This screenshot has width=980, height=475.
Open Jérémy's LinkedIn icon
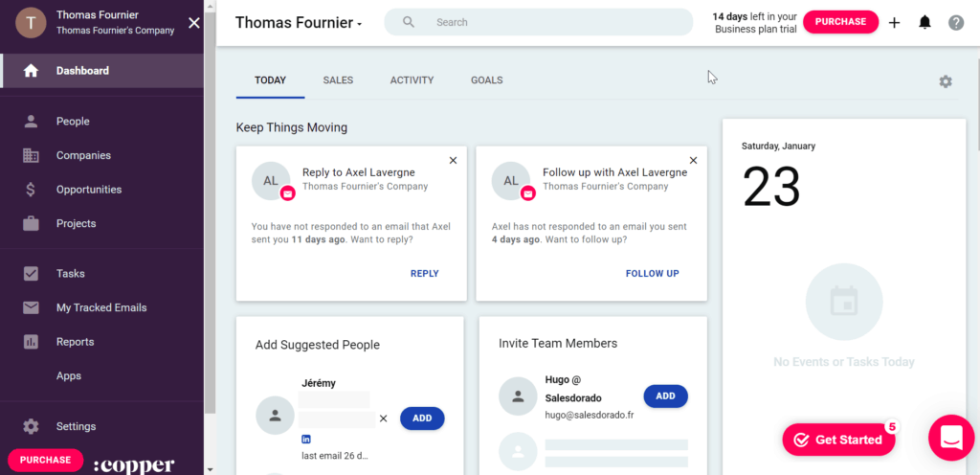(x=306, y=439)
